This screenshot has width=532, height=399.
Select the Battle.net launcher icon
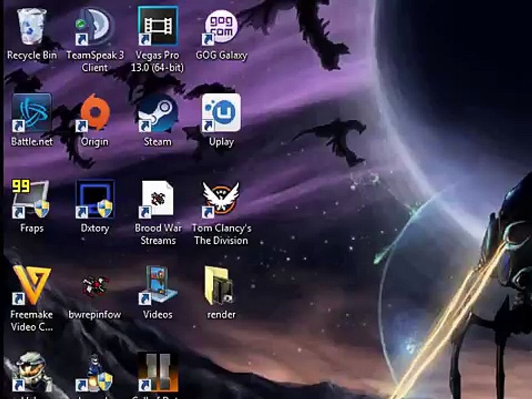point(32,113)
